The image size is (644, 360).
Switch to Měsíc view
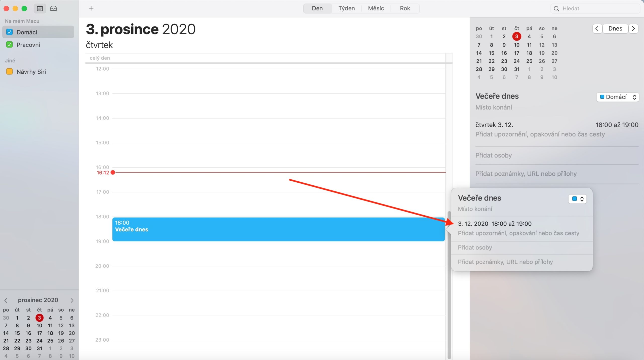click(x=376, y=8)
